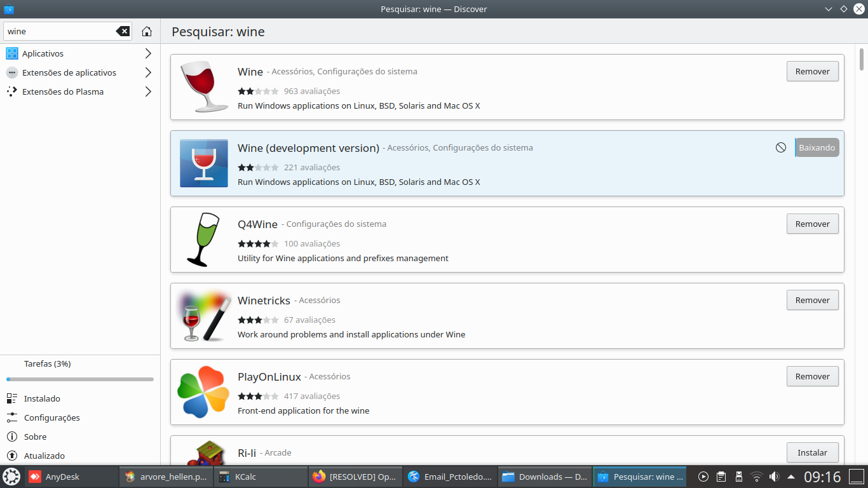Click the Baixando button for Wine development
Image resolution: width=868 pixels, height=488 pixels.
pyautogui.click(x=817, y=147)
